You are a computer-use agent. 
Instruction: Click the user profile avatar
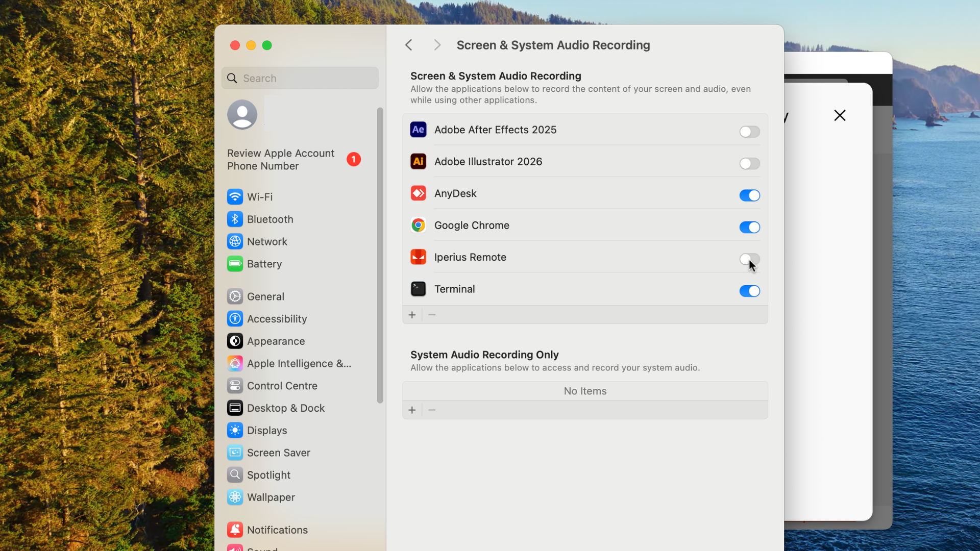point(242,114)
